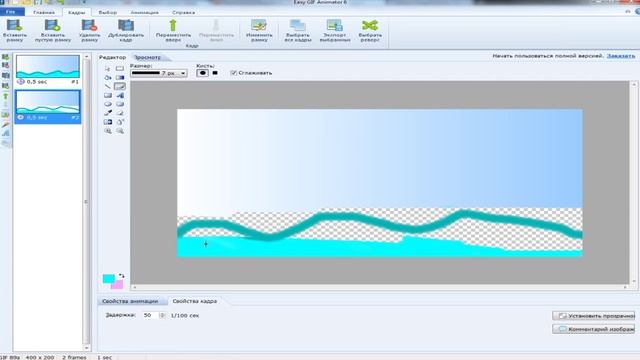Select the gradient fill tool

[x=120, y=78]
